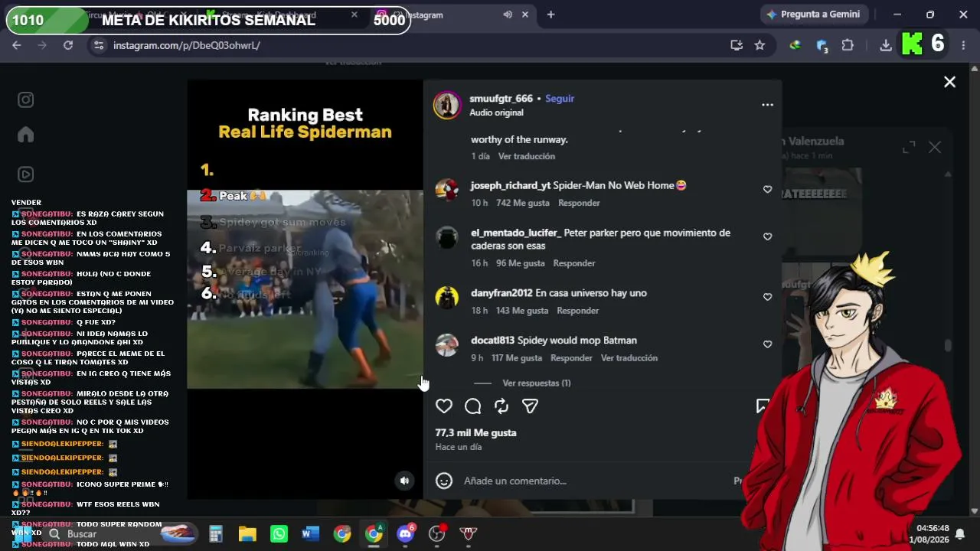The image size is (980, 551).
Task: Open Discord from the taskbar
Action: 406,533
